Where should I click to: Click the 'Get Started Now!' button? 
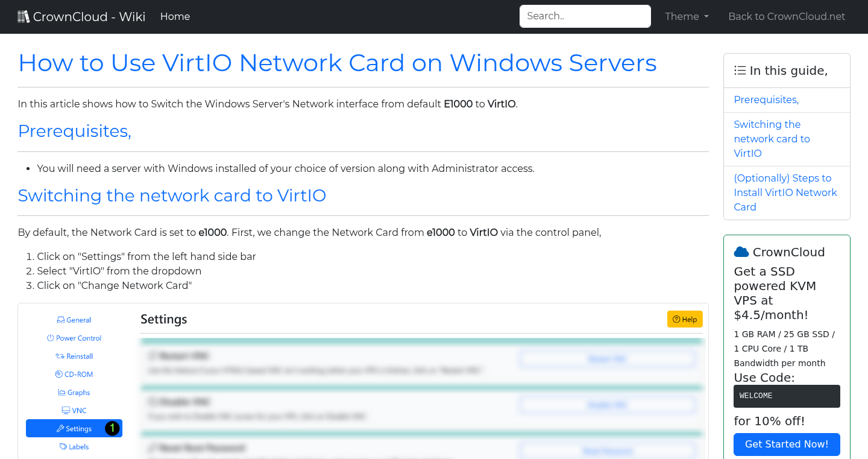787,444
